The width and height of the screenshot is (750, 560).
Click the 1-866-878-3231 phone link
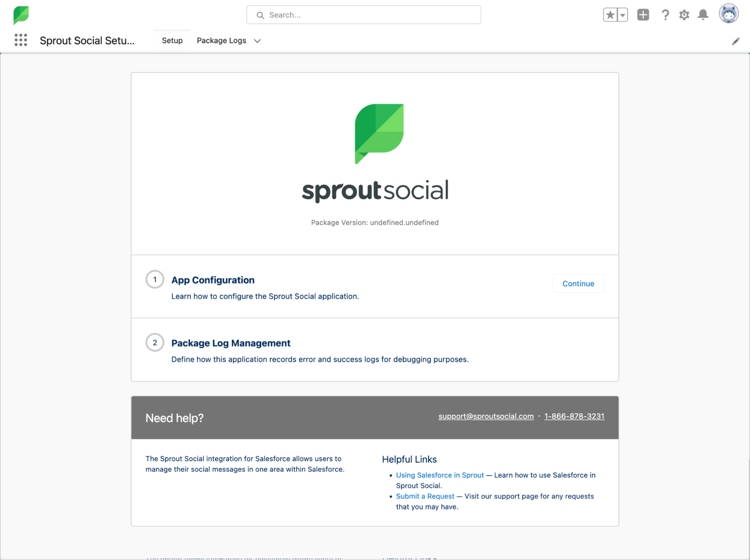[574, 416]
